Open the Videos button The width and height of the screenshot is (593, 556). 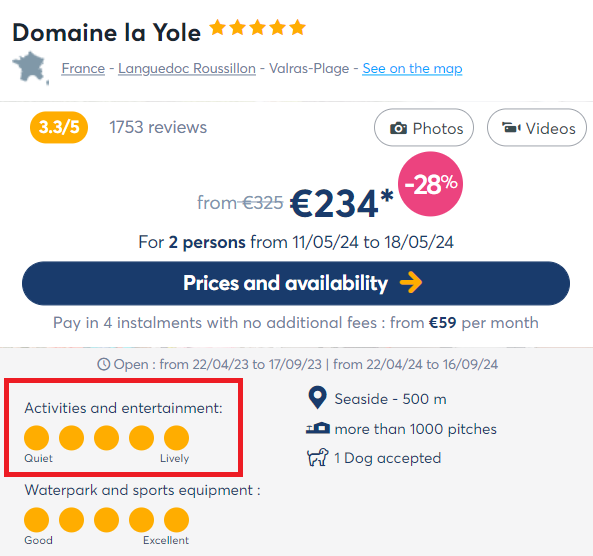coord(537,127)
